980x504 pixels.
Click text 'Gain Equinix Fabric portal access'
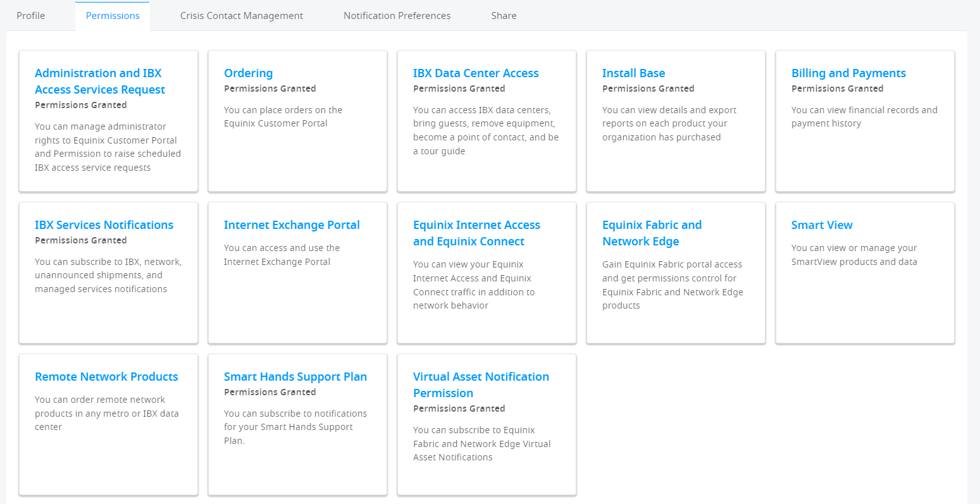[673, 285]
